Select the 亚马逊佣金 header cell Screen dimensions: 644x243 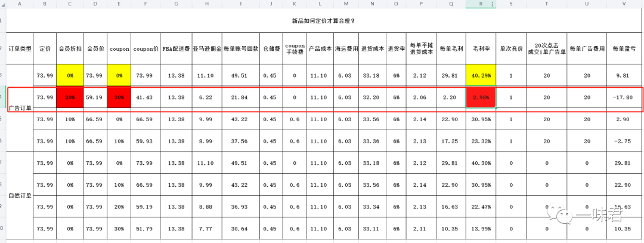point(207,48)
